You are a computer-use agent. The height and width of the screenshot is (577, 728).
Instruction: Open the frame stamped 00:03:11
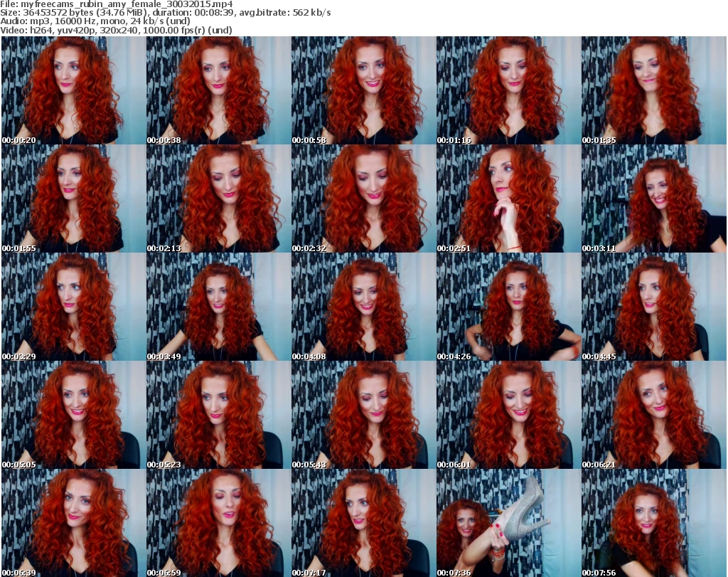click(x=654, y=198)
